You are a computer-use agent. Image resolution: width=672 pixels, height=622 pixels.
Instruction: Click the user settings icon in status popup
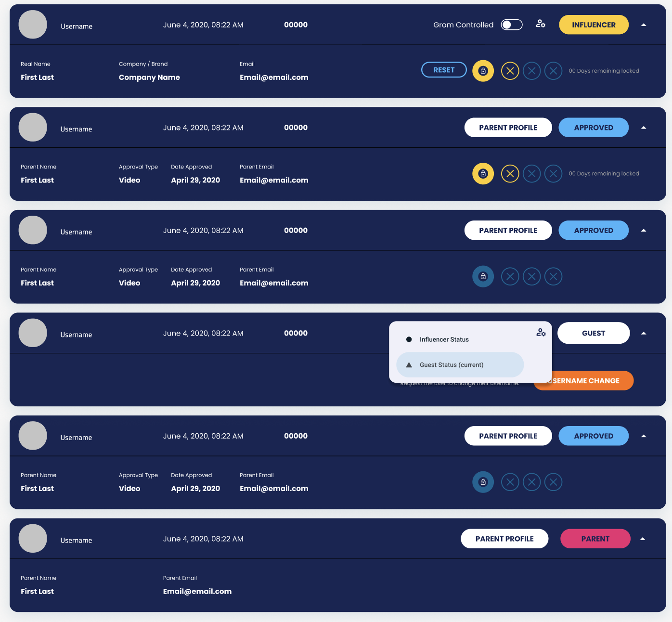[541, 332]
